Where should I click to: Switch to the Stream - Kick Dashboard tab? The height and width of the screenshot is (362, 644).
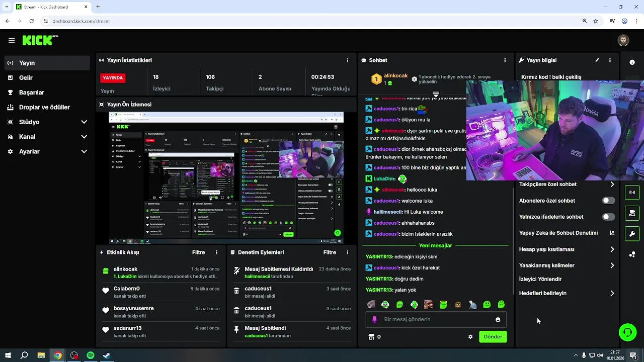[x=52, y=7]
